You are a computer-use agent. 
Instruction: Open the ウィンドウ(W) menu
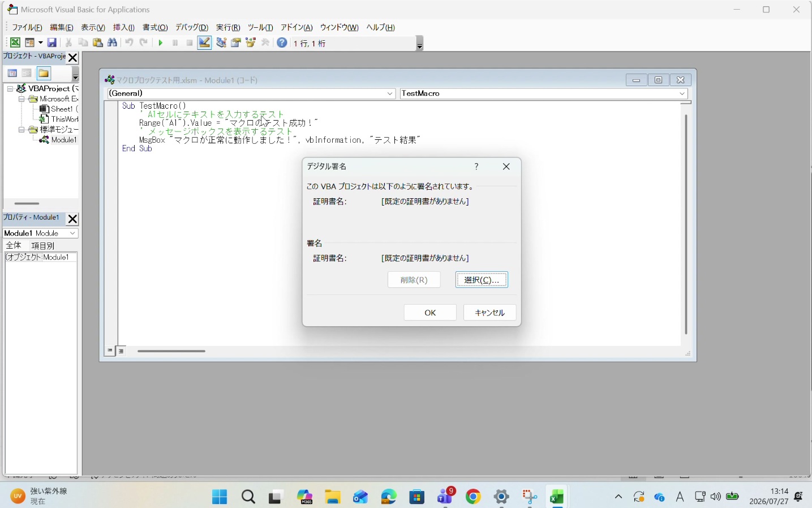click(339, 27)
